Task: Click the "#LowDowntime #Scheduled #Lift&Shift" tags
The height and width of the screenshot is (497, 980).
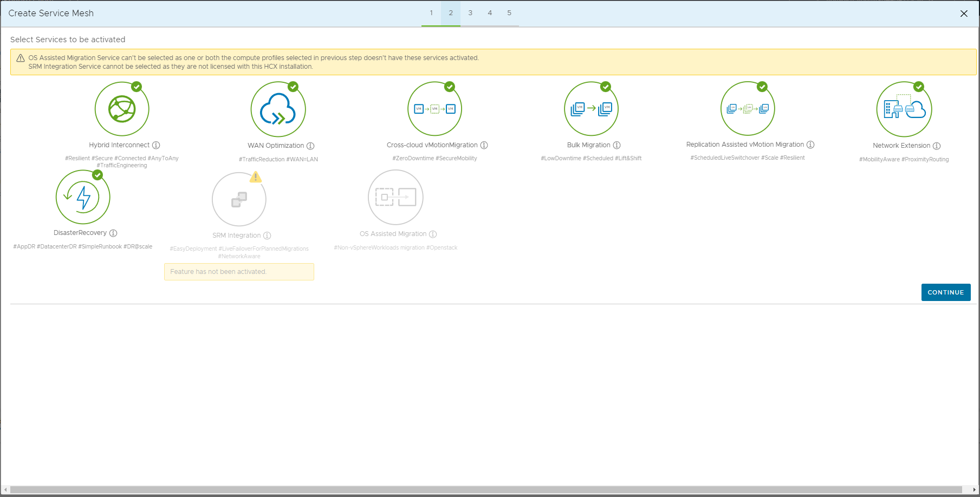Action: (x=591, y=158)
